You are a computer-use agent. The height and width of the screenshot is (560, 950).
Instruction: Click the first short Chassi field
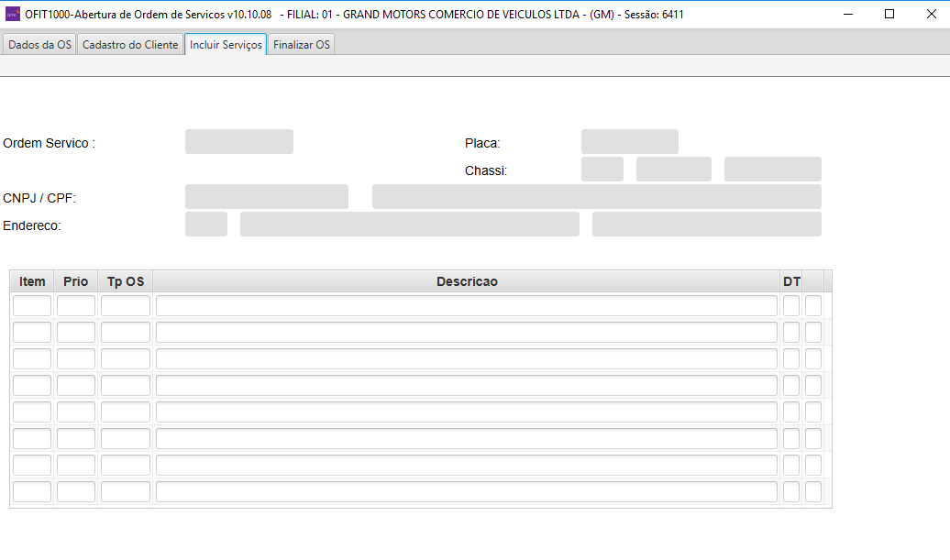click(x=602, y=169)
